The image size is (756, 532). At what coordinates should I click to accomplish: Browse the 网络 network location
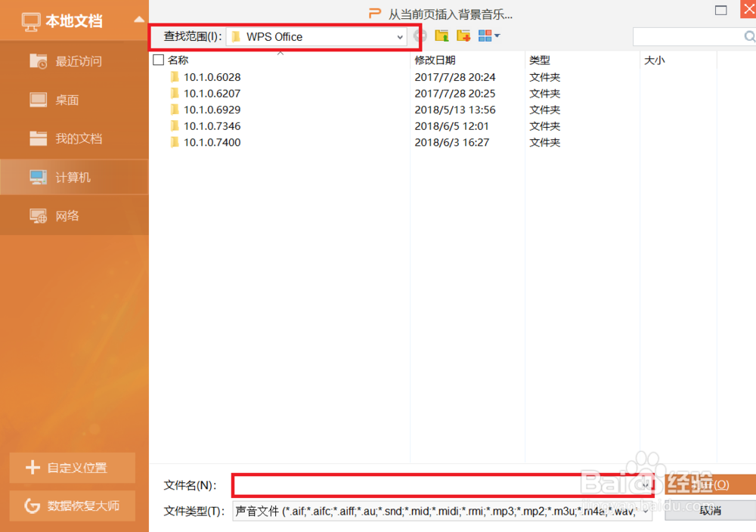tap(73, 215)
